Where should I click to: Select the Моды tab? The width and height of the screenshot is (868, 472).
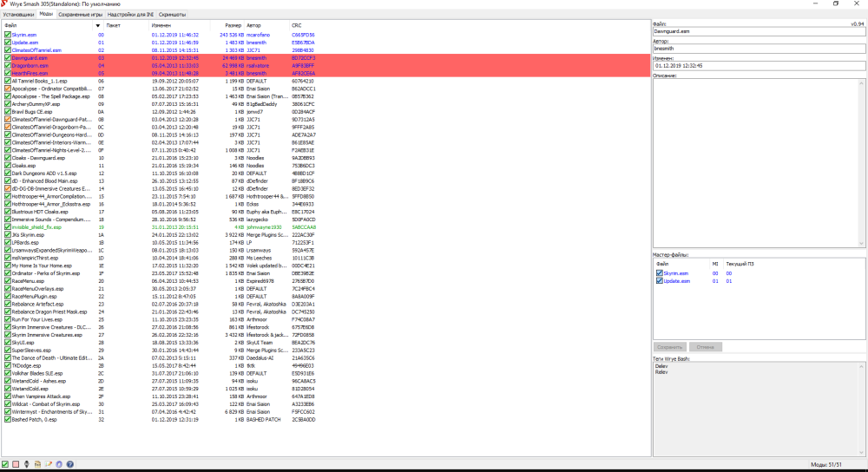coord(46,14)
